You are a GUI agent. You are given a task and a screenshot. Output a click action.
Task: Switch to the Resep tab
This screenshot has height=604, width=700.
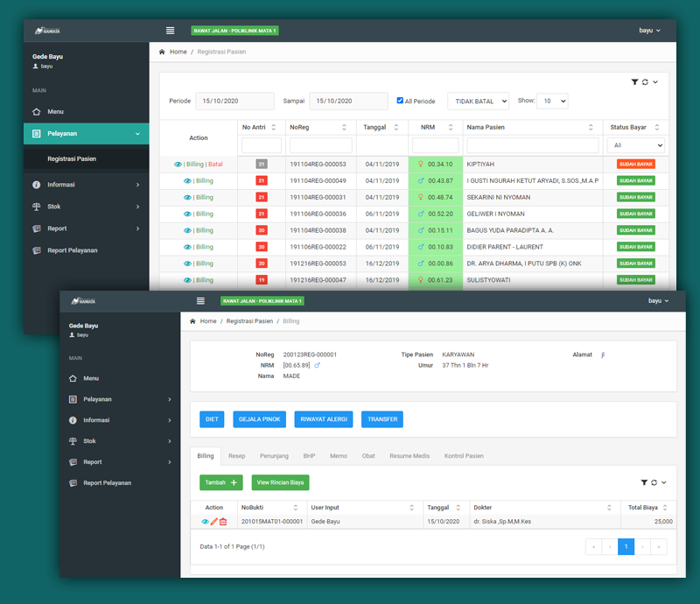pyautogui.click(x=236, y=456)
